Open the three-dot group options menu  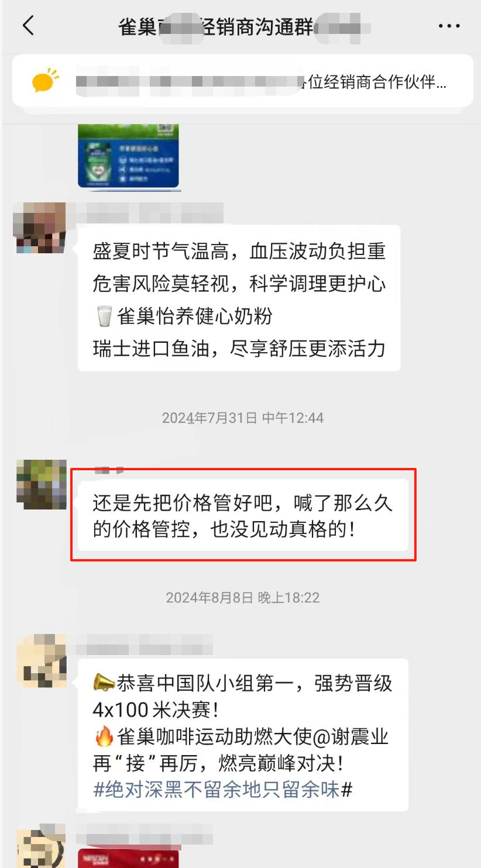click(449, 26)
